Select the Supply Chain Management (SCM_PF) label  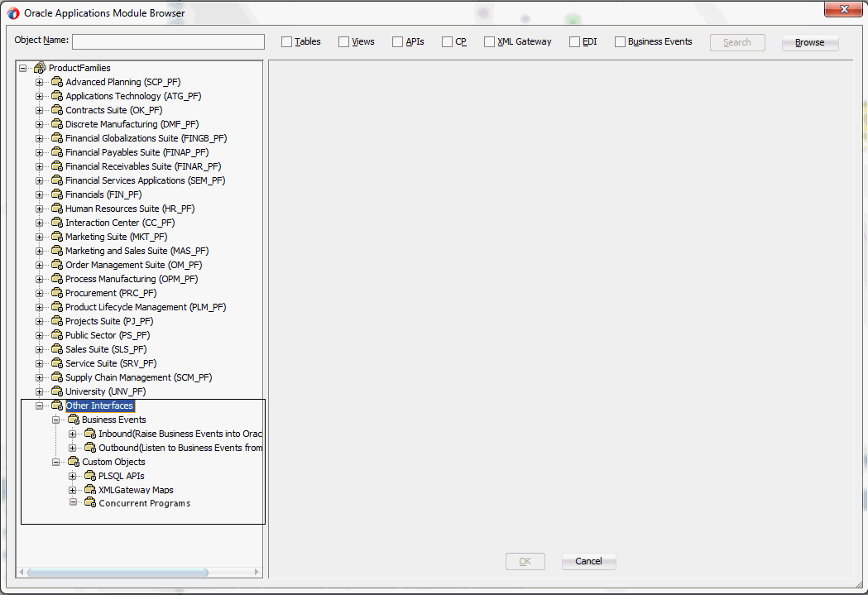(x=138, y=377)
